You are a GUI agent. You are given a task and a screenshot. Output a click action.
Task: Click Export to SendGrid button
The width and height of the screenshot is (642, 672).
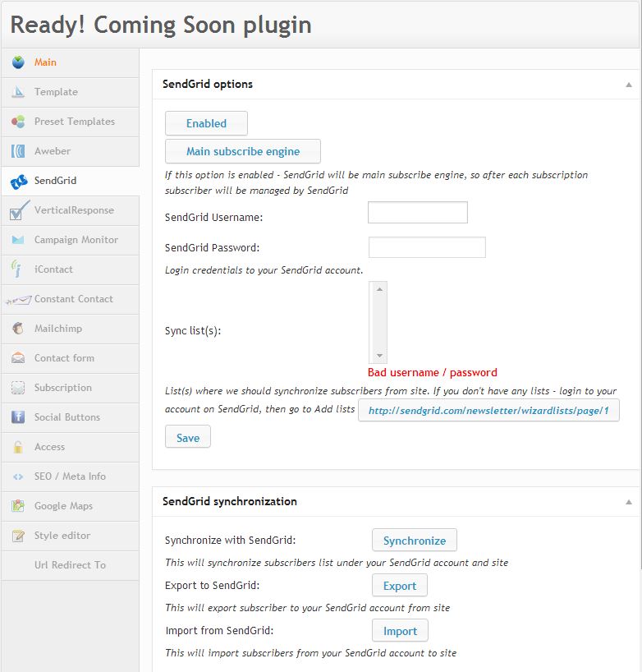click(400, 585)
